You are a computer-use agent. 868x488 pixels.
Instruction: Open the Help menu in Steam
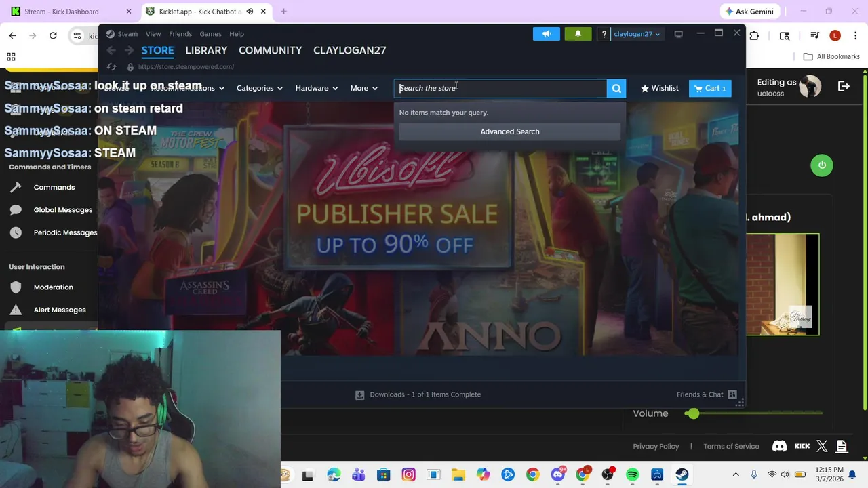pyautogui.click(x=237, y=34)
